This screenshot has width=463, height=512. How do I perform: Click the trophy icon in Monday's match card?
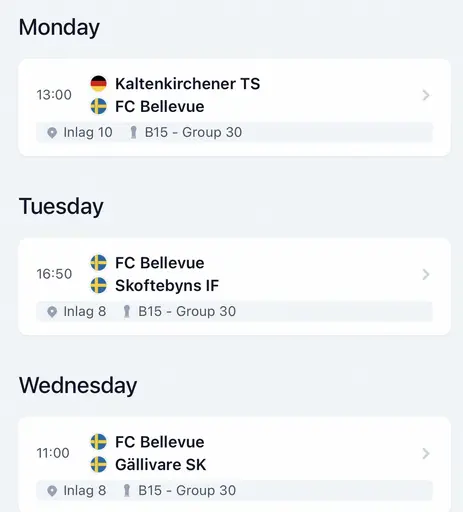(x=133, y=132)
